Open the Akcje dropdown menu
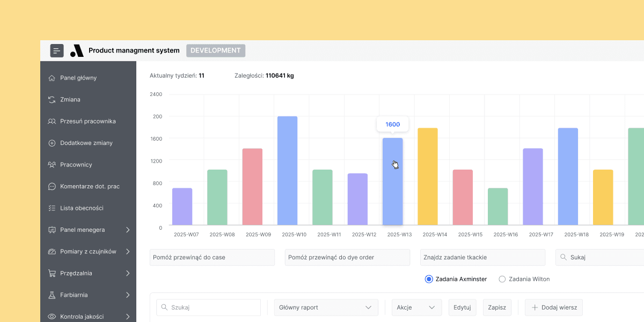 (x=416, y=308)
